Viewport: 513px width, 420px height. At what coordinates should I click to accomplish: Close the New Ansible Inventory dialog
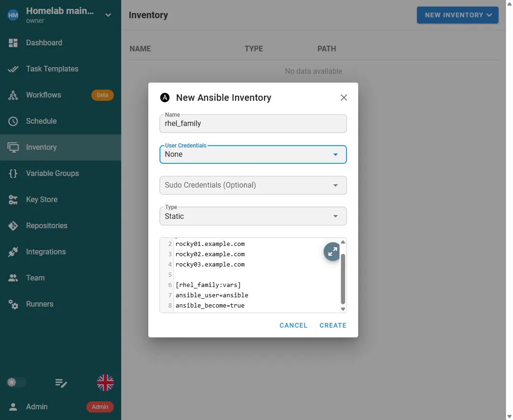tap(344, 98)
